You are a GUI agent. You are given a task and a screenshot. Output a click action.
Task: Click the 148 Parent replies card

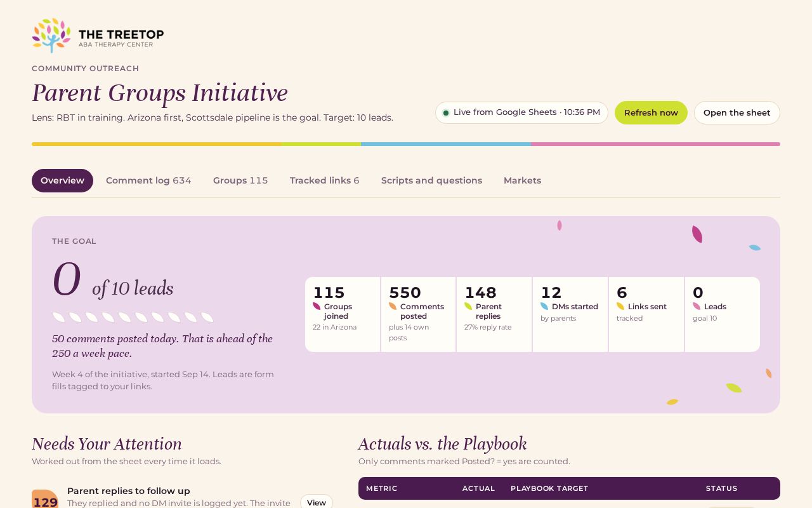(494, 314)
